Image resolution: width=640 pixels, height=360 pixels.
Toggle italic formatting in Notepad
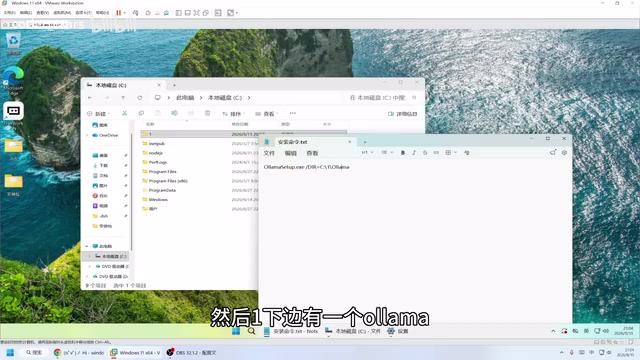tap(414, 152)
